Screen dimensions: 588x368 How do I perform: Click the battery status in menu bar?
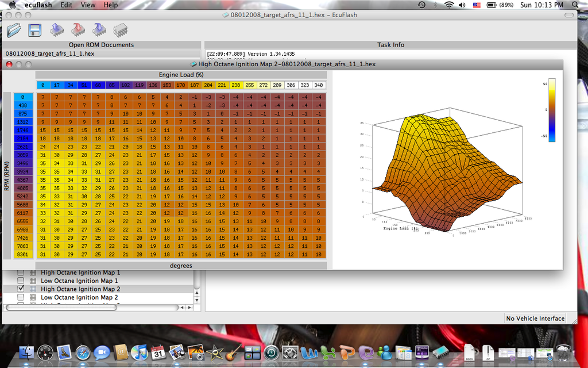(500, 5)
